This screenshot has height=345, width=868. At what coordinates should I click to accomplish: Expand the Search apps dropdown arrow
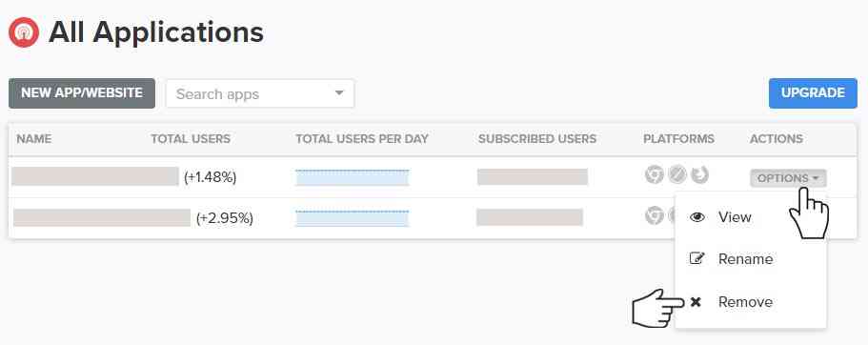tap(339, 93)
